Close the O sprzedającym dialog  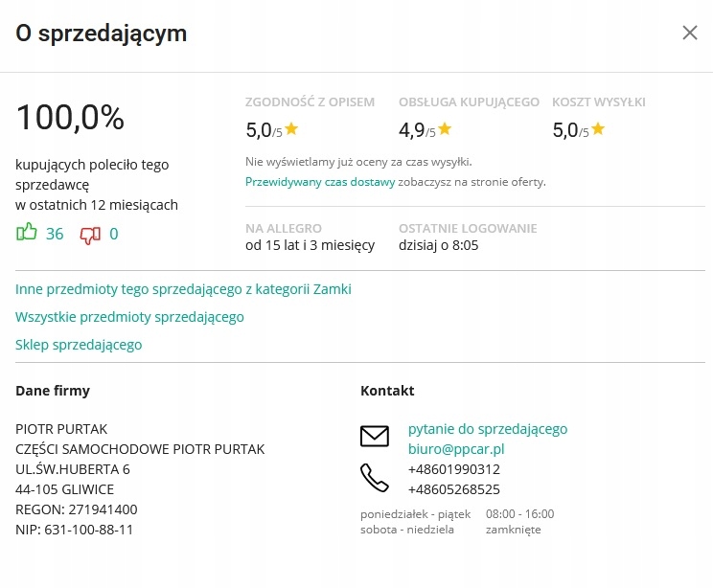(690, 33)
